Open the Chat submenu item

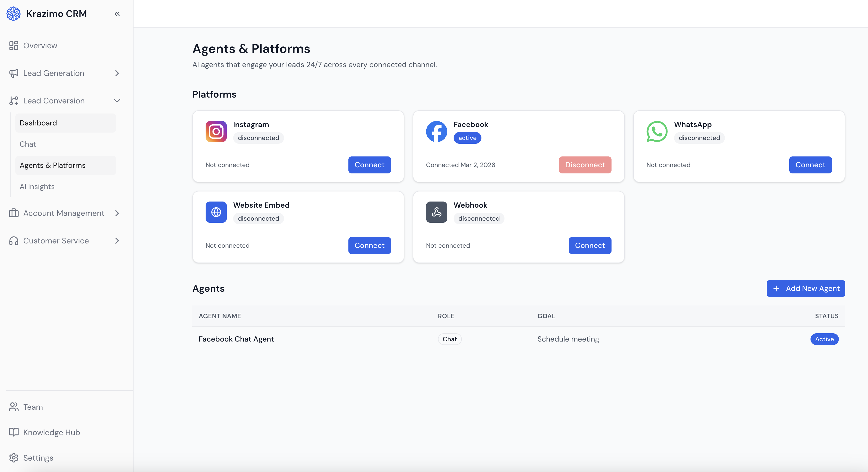tap(28, 144)
